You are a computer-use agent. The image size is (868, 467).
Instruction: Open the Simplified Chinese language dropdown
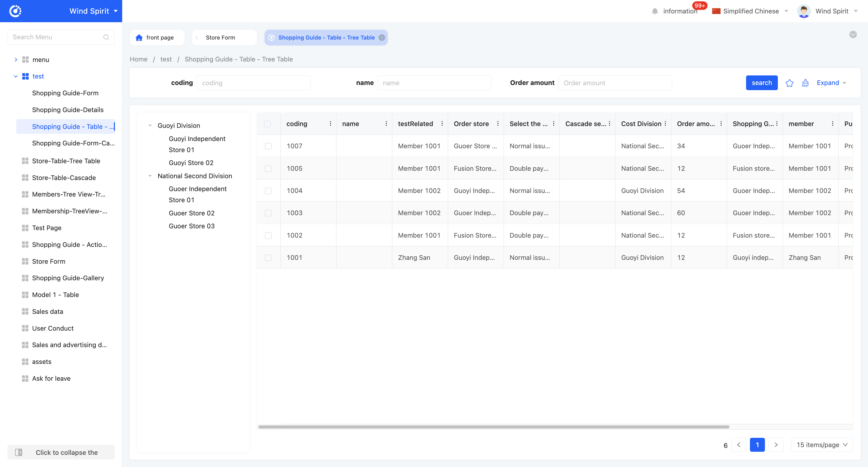pyautogui.click(x=750, y=11)
